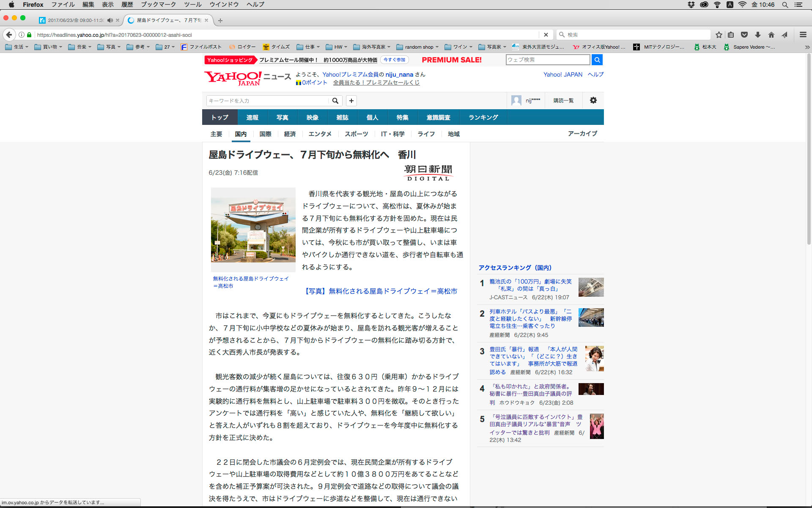Open the random shop bookmark folder dropdown
The height and width of the screenshot is (508, 812).
click(419, 47)
